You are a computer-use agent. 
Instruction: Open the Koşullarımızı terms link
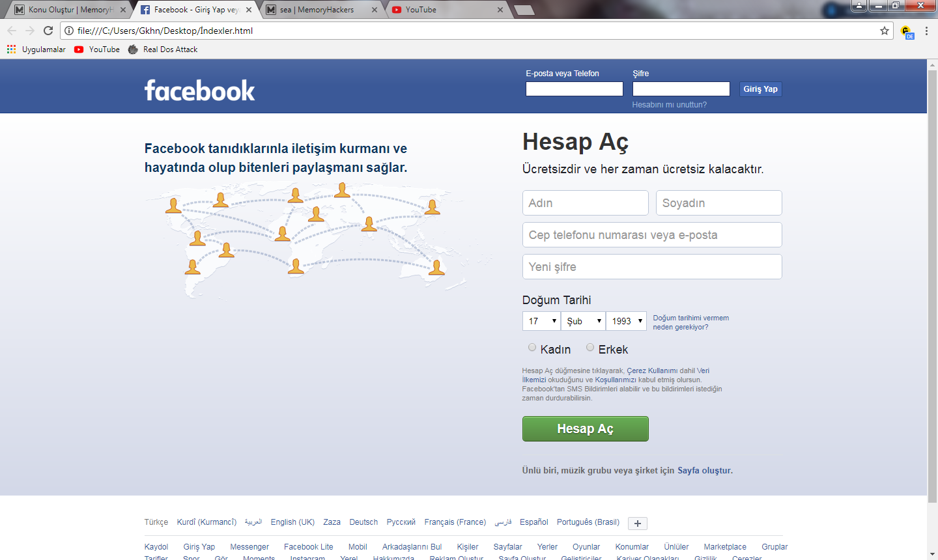tap(615, 380)
